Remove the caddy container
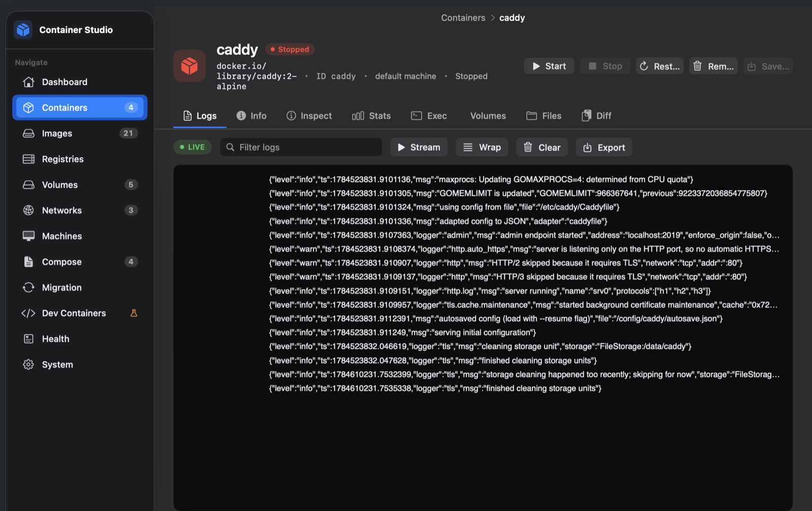This screenshot has width=812, height=511. (714, 66)
